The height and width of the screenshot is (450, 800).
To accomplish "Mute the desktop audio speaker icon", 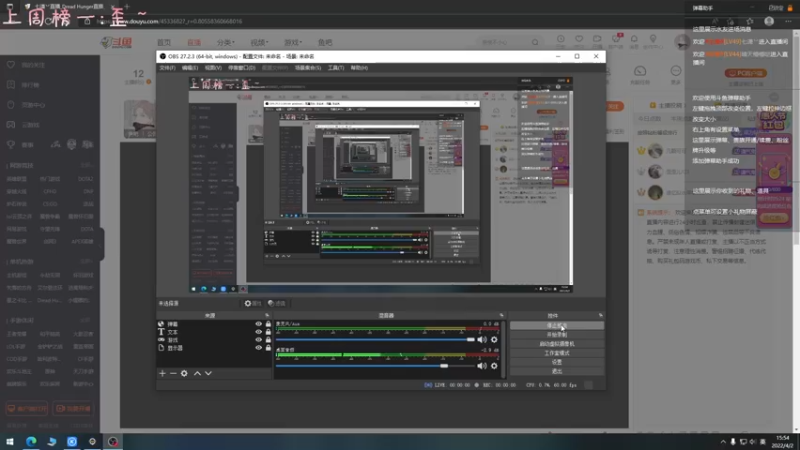I will tap(482, 365).
